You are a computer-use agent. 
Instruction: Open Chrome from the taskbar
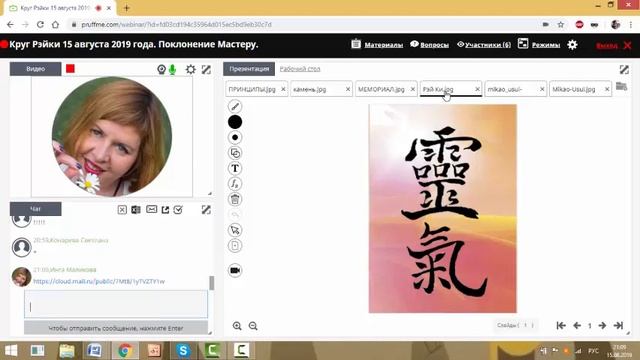point(125,351)
